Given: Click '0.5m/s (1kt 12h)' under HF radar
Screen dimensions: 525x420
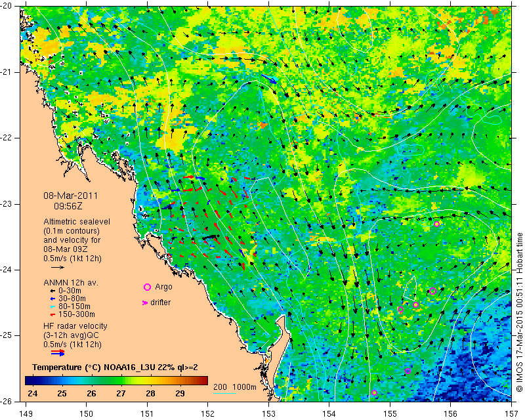Looking at the screenshot, I should click(x=72, y=345).
